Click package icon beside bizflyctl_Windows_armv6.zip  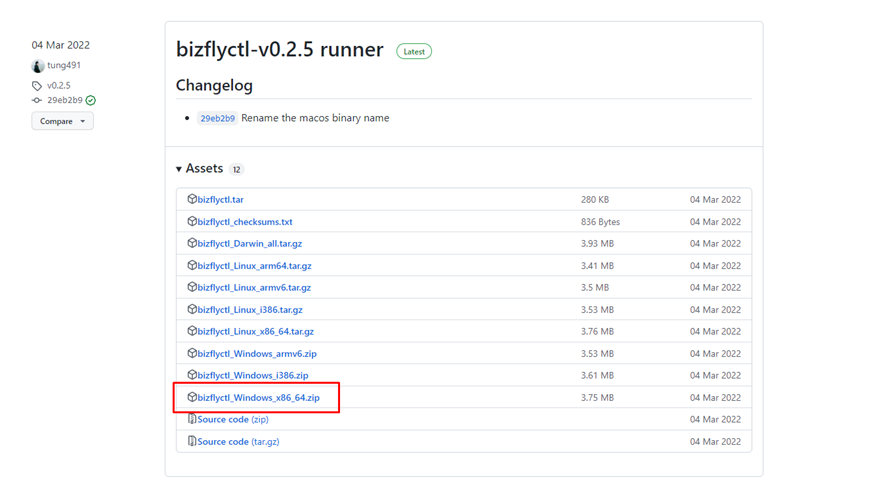[x=192, y=353]
